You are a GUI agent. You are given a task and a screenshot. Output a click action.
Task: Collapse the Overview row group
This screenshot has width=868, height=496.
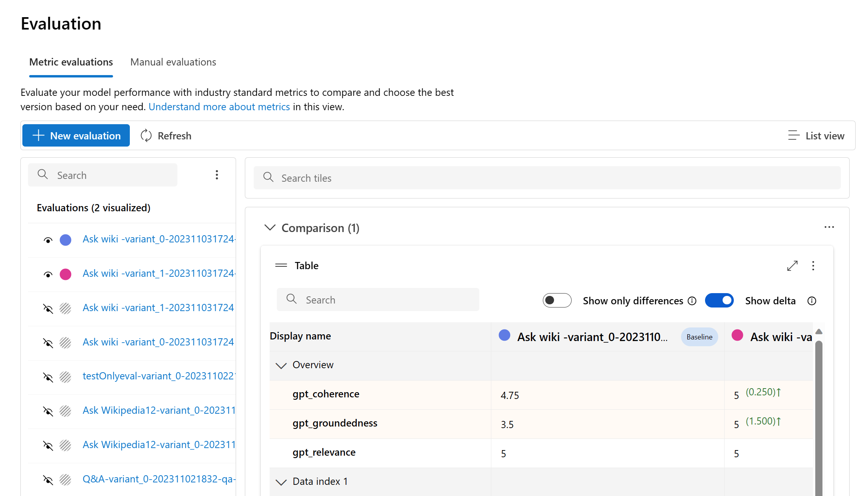pos(281,365)
